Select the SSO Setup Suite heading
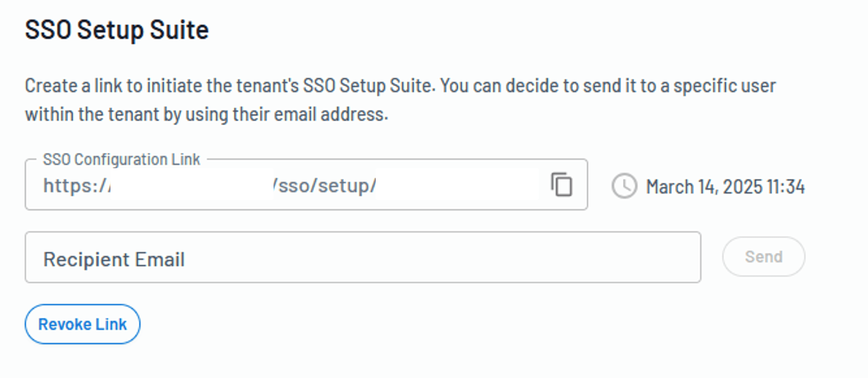The height and width of the screenshot is (378, 868). point(117,29)
